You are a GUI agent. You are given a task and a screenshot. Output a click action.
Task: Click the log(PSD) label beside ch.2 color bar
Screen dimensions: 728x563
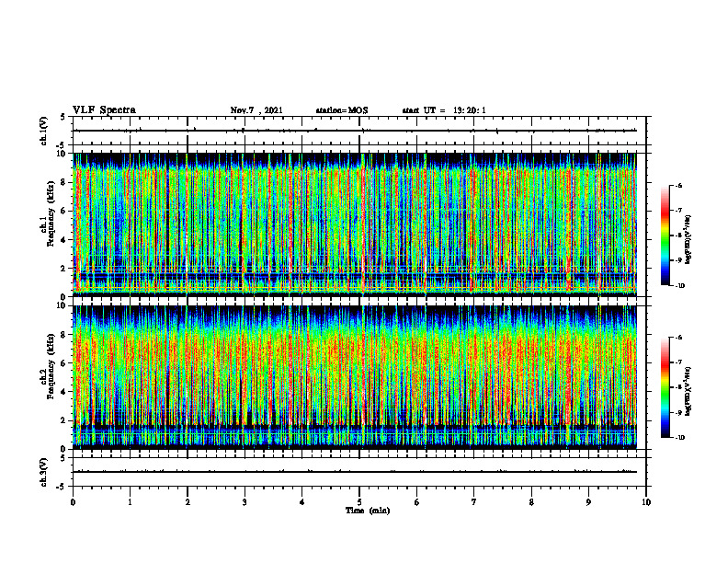(x=688, y=390)
